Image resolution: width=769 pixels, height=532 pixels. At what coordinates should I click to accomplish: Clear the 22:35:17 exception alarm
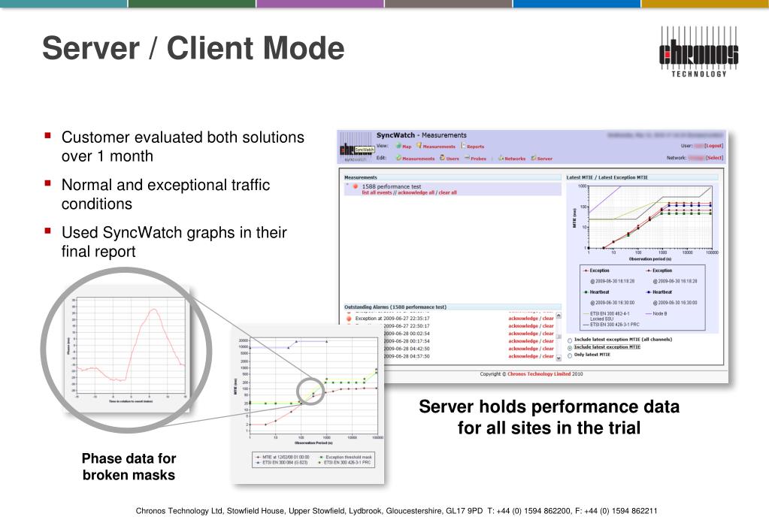pyautogui.click(x=548, y=318)
